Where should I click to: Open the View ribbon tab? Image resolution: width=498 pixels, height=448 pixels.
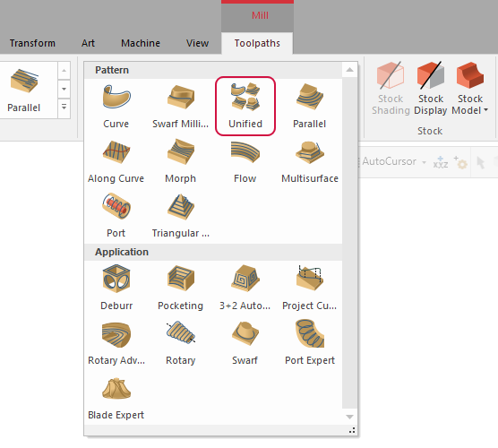[x=197, y=43]
